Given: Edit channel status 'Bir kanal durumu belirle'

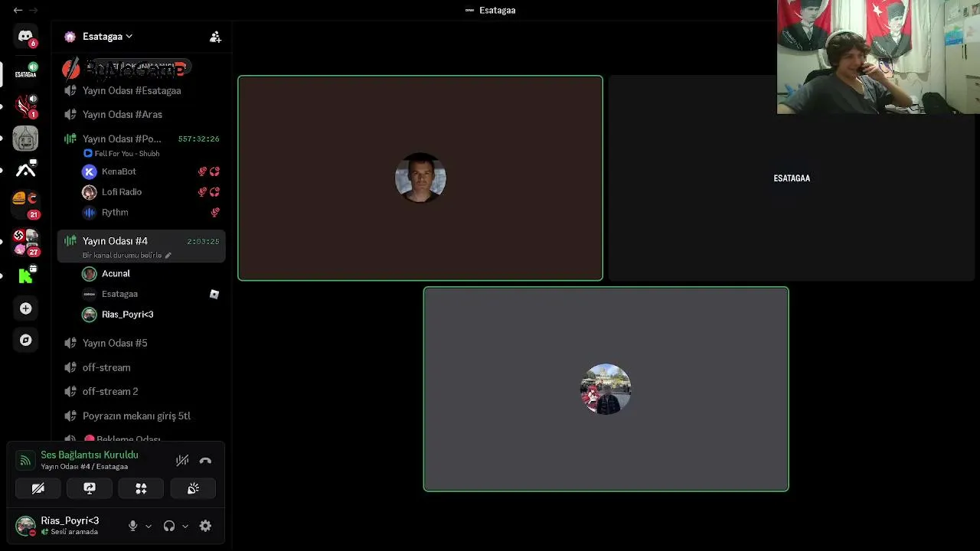Looking at the screenshot, I should pos(127,255).
